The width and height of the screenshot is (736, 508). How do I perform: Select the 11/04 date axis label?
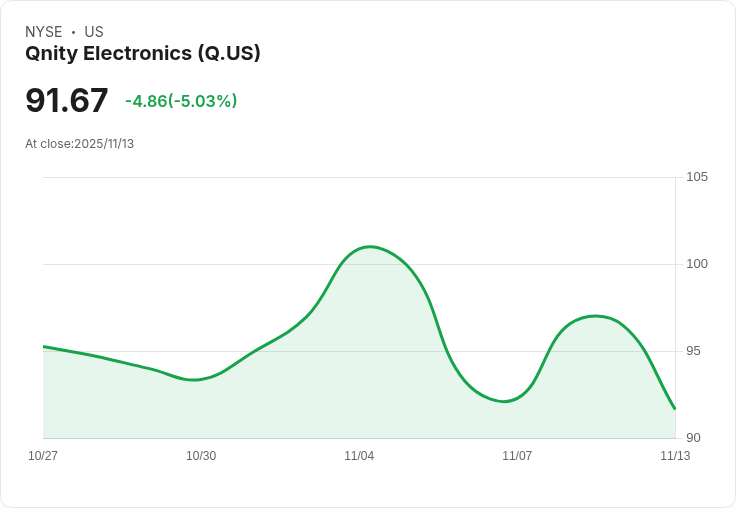coord(359,455)
